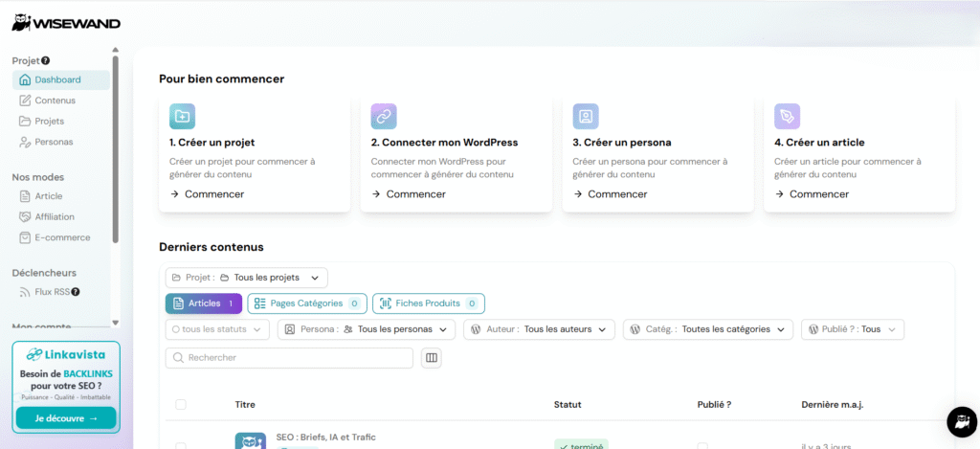Click the help icon beside Flux RSS
The image size is (980, 449).
coord(76,292)
